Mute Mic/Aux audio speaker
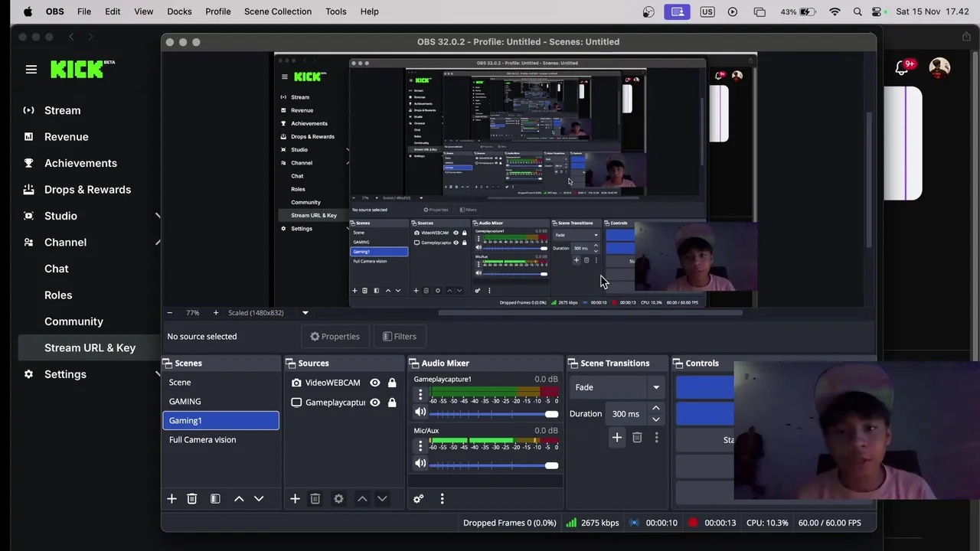The image size is (980, 551). (420, 464)
